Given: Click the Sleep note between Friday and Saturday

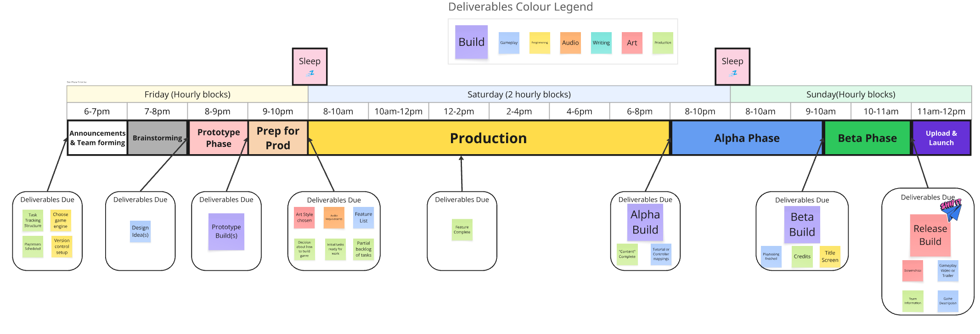Looking at the screenshot, I should click(310, 67).
